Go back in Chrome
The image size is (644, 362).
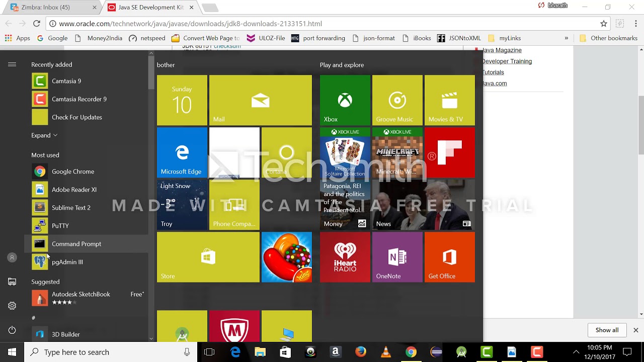[8, 24]
